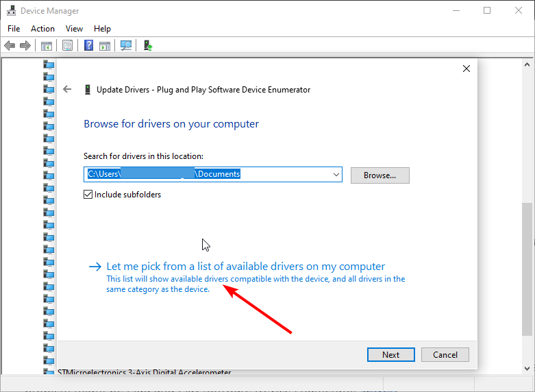This screenshot has height=392, width=535.
Task: Click the Back arrow toolbar icon
Action: 10,45
